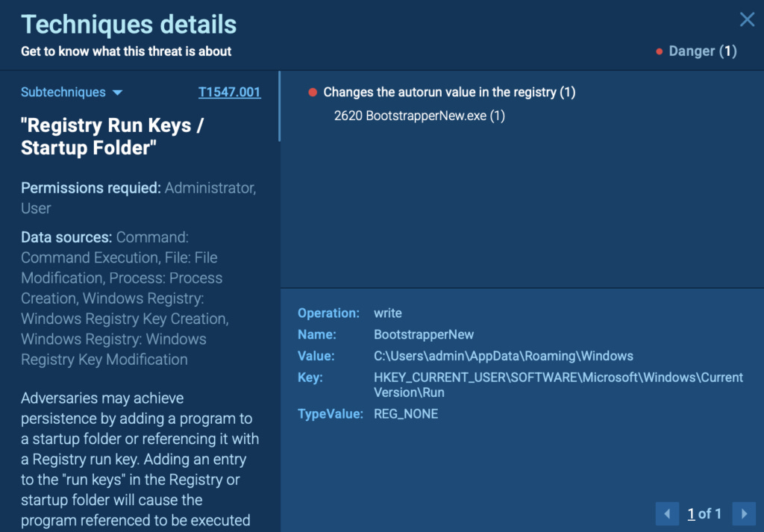This screenshot has width=764, height=532.
Task: Click the red dot beside the autorun signature
Action: point(313,93)
